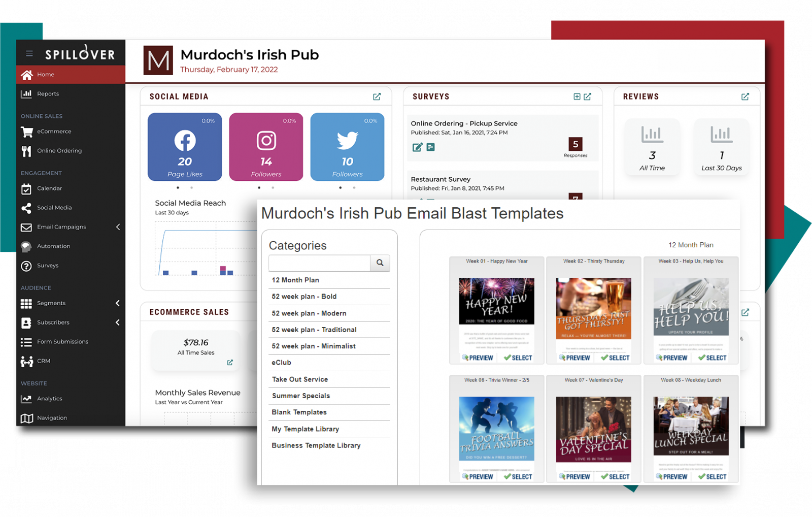This screenshot has width=812, height=517.
Task: Edit the Online Ordering Pickup Service survey
Action: coord(417,147)
